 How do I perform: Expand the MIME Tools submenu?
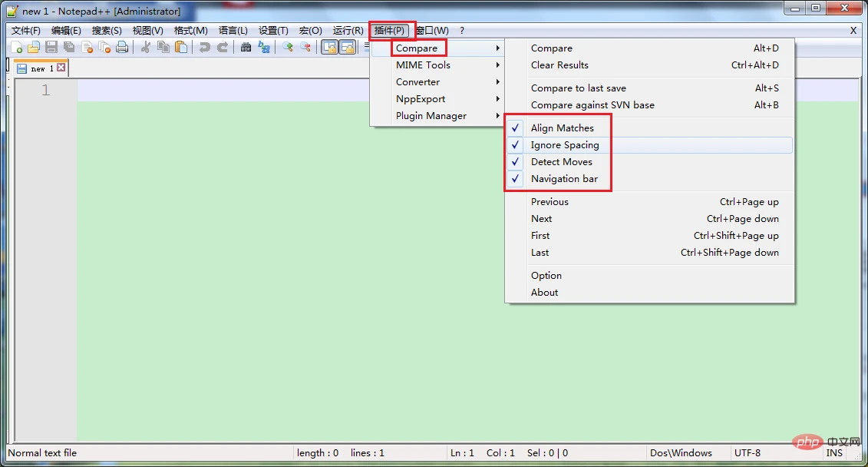[x=423, y=65]
